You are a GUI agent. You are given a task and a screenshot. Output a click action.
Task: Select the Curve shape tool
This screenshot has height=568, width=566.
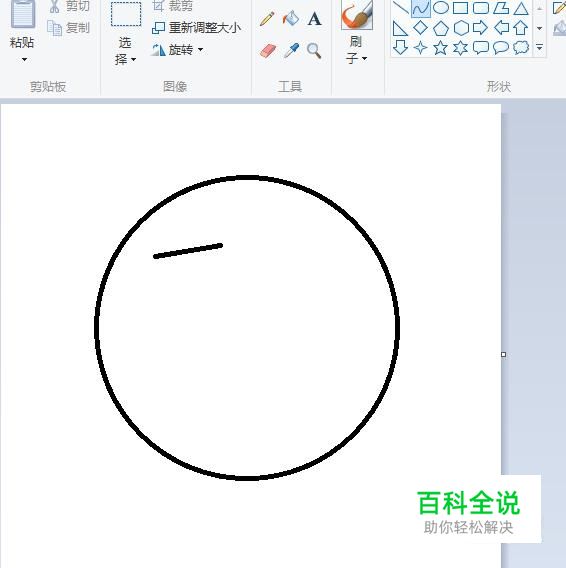421,8
